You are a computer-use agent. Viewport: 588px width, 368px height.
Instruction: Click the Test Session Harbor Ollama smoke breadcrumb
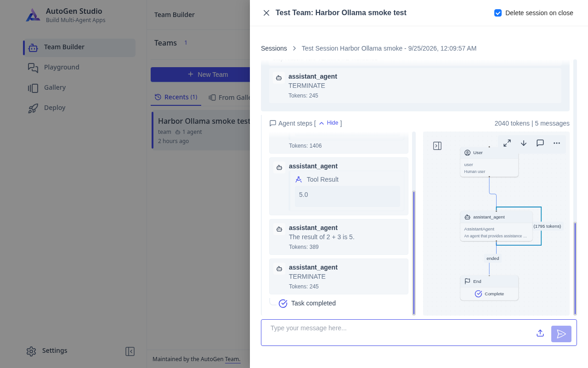tap(389, 48)
